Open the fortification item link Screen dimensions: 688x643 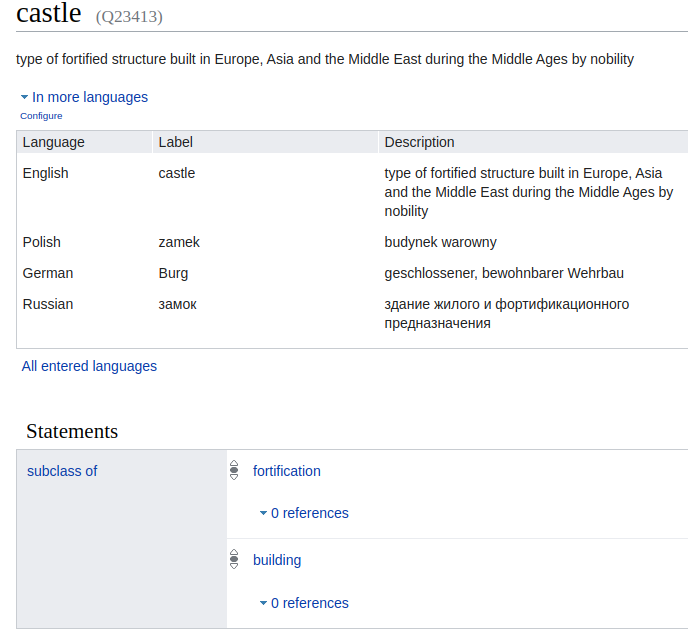[287, 471]
